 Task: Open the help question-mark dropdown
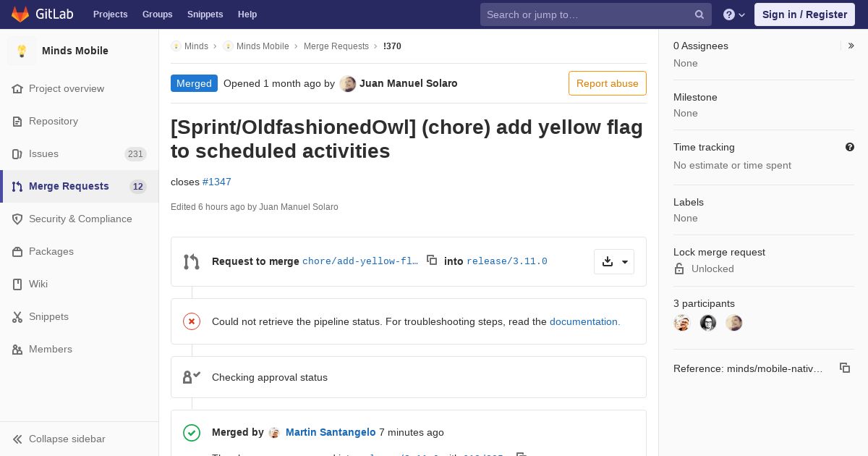click(734, 14)
